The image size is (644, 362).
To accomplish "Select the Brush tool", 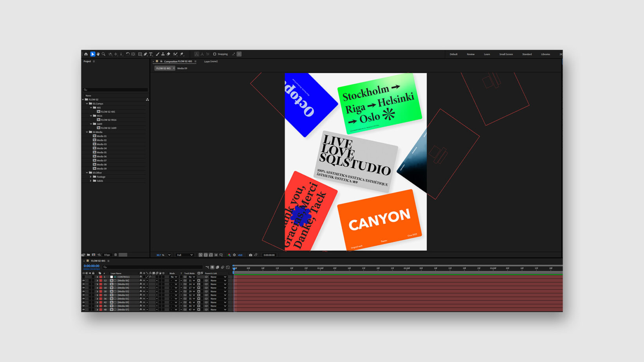I will 157,54.
